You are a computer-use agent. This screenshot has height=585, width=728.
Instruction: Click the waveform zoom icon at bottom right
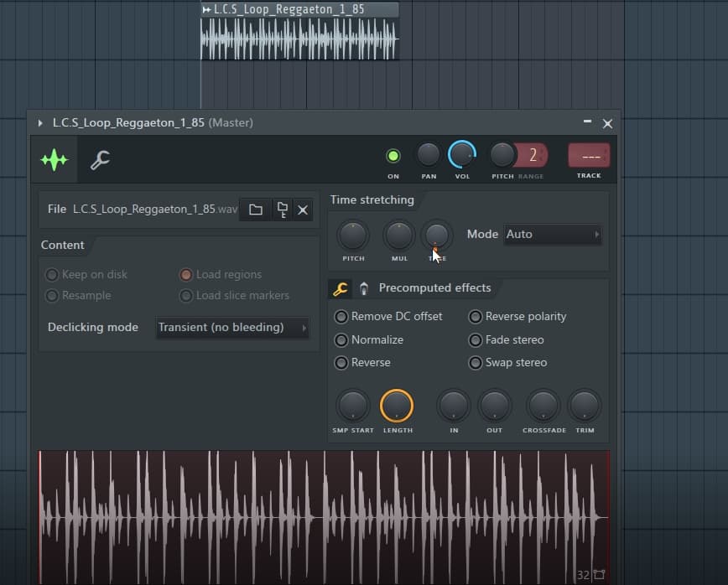pos(599,575)
